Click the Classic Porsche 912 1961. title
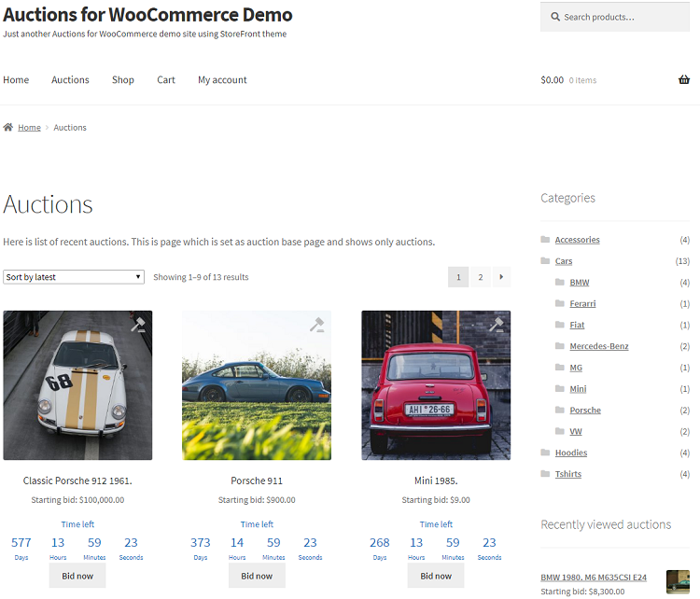Viewport: 700px width, 599px height. tap(77, 481)
